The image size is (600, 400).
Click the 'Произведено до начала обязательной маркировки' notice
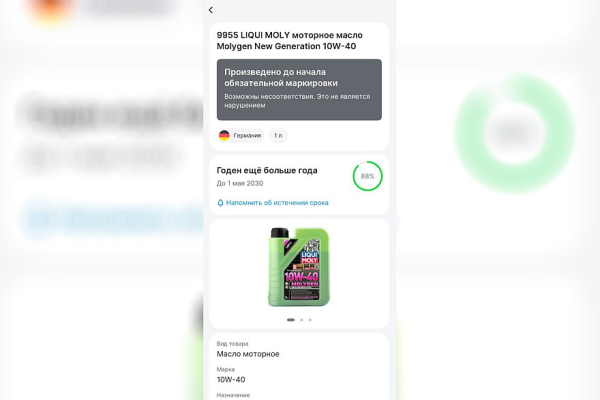click(x=299, y=90)
